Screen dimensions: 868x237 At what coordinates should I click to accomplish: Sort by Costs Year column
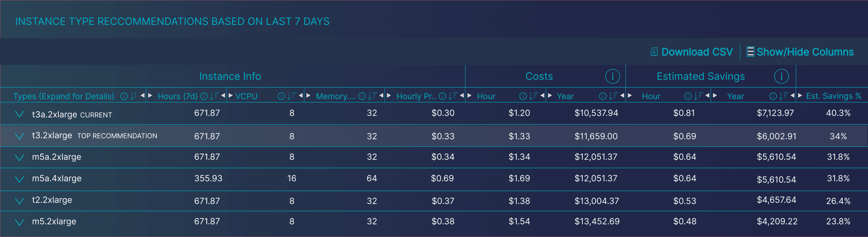click(x=613, y=96)
